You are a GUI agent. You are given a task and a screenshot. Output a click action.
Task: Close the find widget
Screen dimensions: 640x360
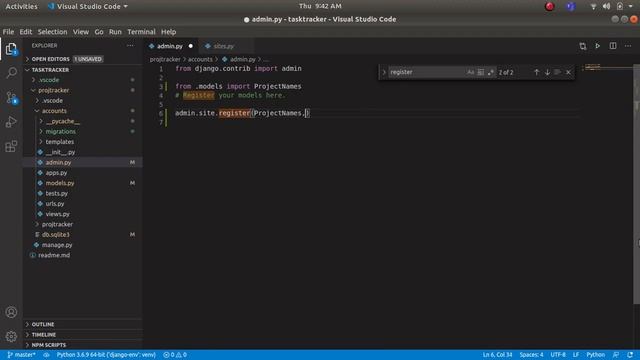[x=568, y=72]
